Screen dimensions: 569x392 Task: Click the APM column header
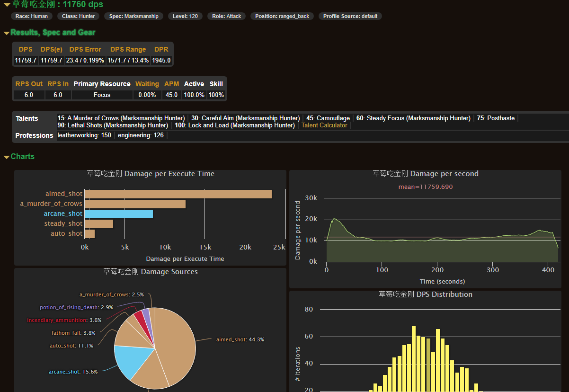point(171,84)
